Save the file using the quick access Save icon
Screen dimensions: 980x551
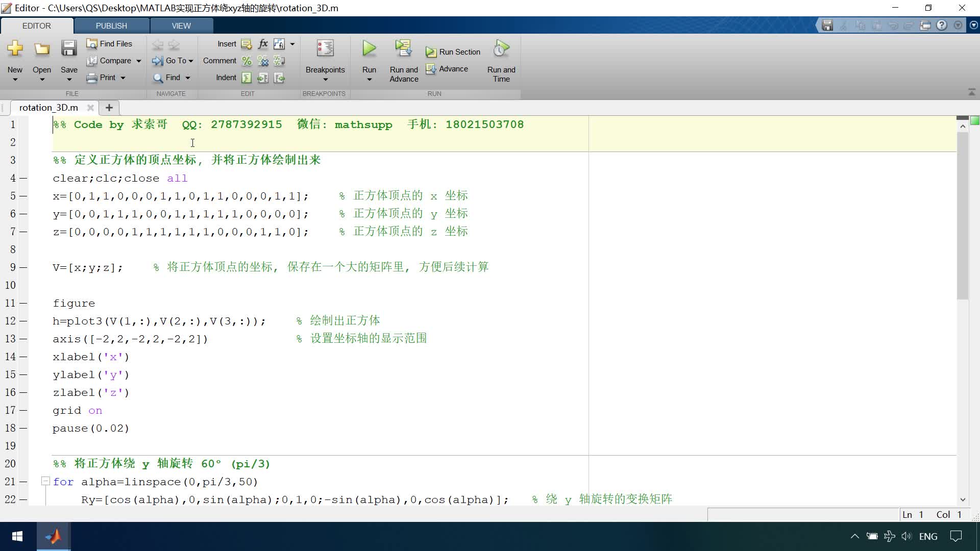tap(827, 25)
